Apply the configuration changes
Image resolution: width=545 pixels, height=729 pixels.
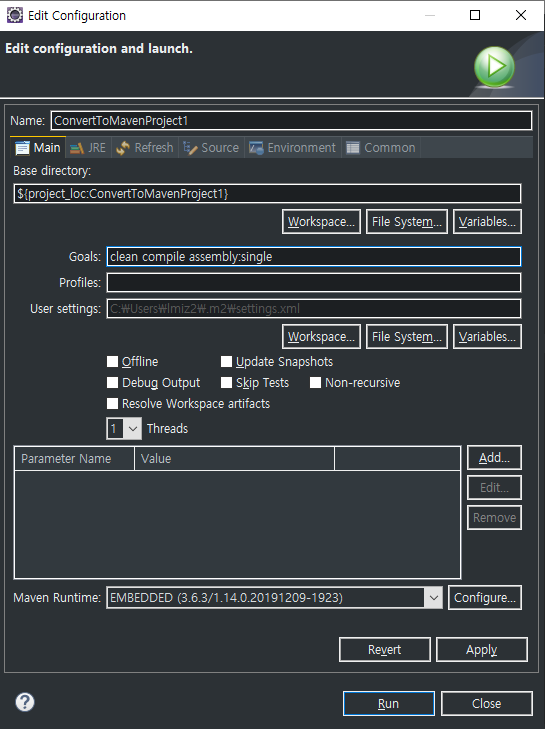tap(482, 649)
